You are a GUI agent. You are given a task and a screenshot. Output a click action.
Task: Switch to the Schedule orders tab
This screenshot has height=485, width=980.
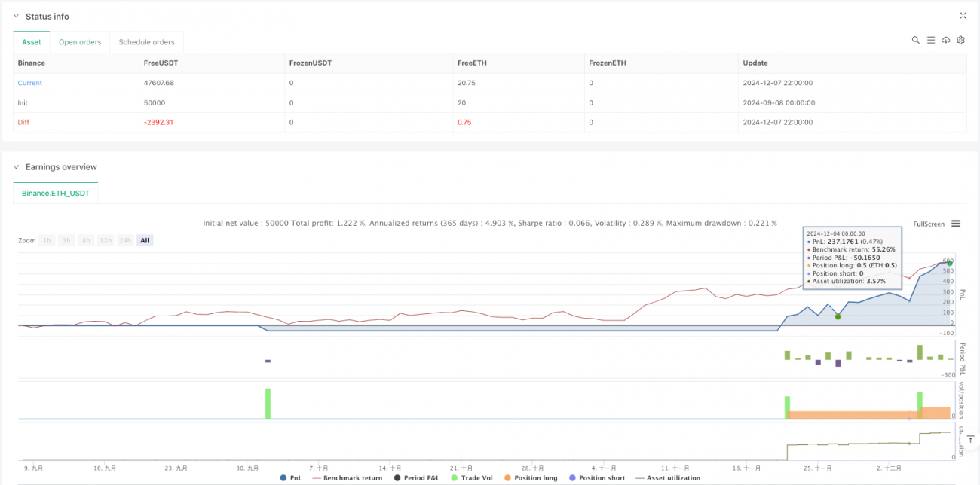[x=146, y=42]
